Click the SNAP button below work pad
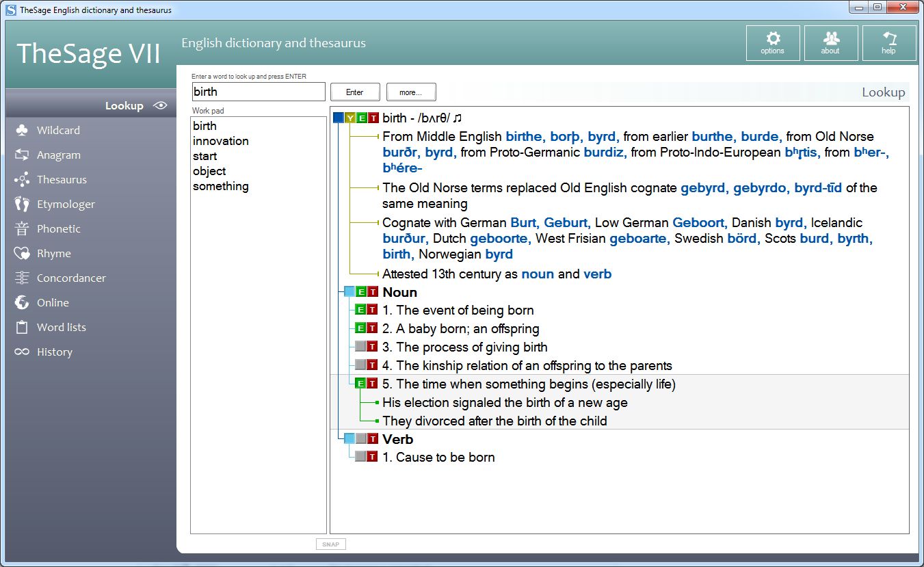The width and height of the screenshot is (924, 567). pyautogui.click(x=331, y=544)
